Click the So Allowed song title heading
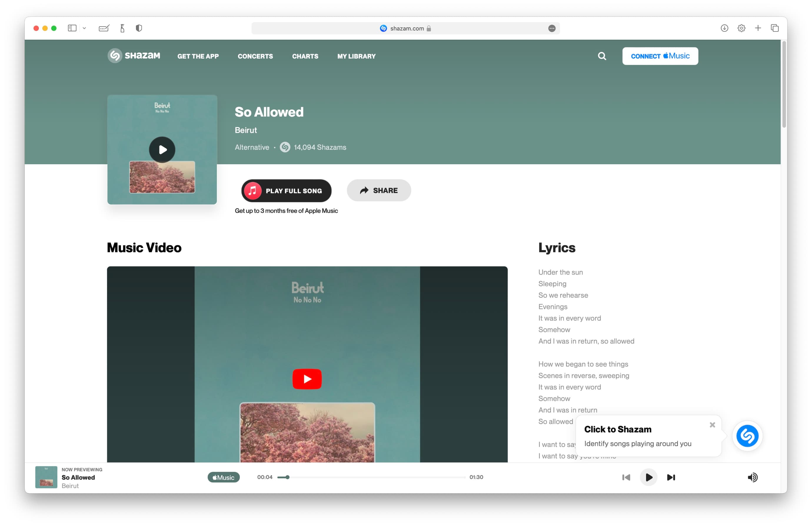 coord(269,112)
